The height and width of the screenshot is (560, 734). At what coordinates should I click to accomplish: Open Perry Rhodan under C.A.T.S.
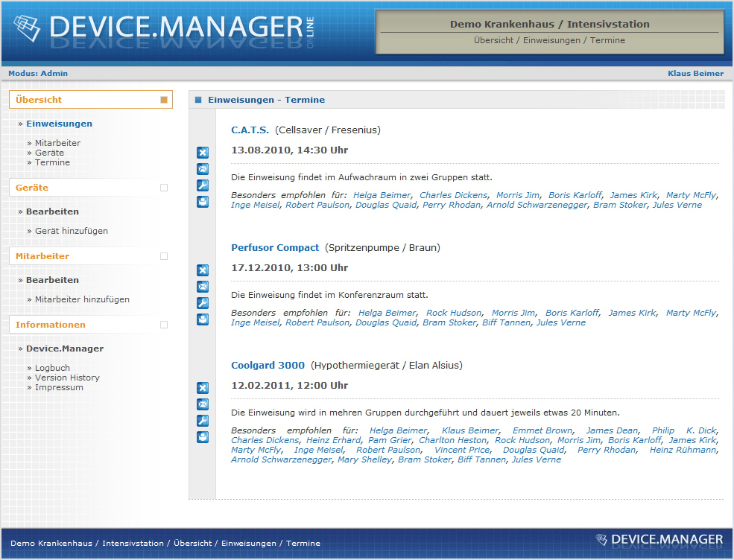pos(452,205)
